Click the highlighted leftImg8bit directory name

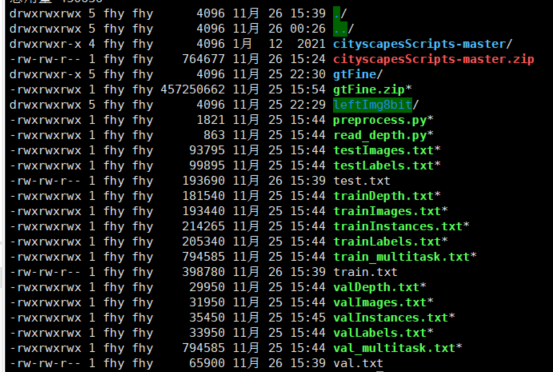click(x=372, y=105)
